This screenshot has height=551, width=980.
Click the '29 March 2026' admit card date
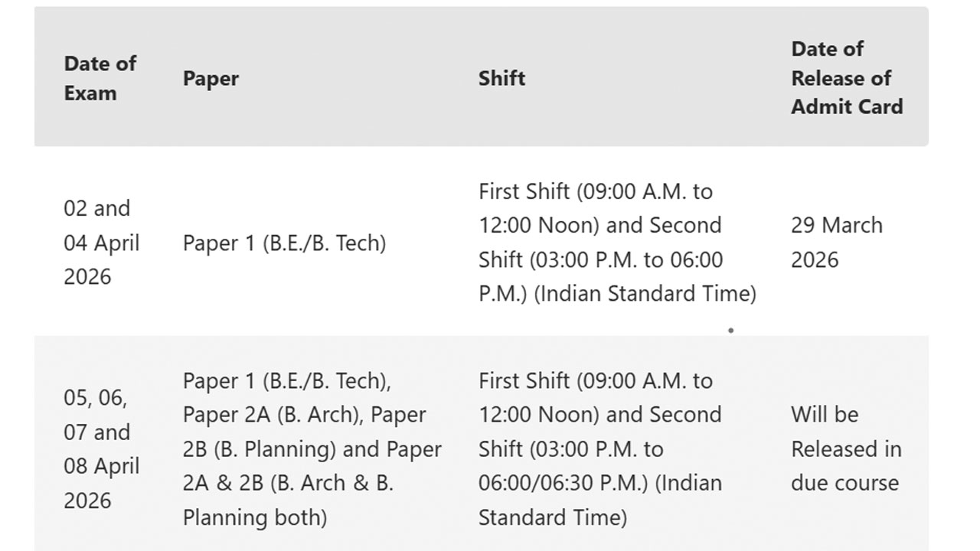tap(837, 243)
